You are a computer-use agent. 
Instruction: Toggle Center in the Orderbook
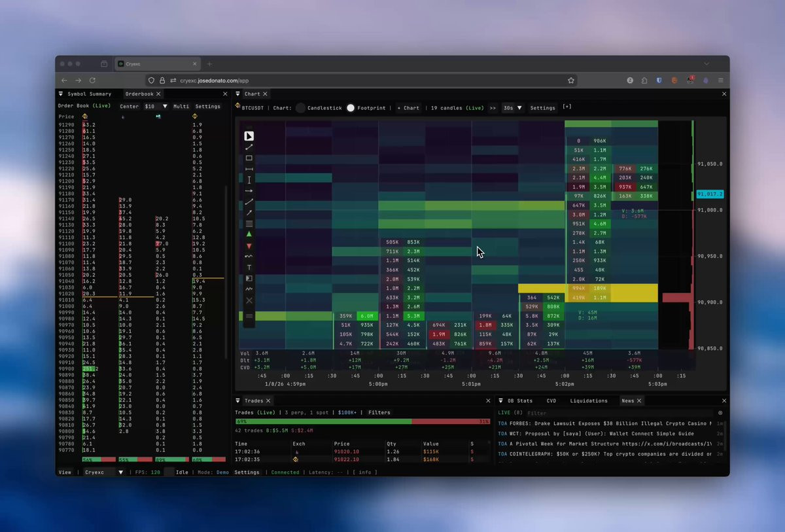click(x=130, y=106)
